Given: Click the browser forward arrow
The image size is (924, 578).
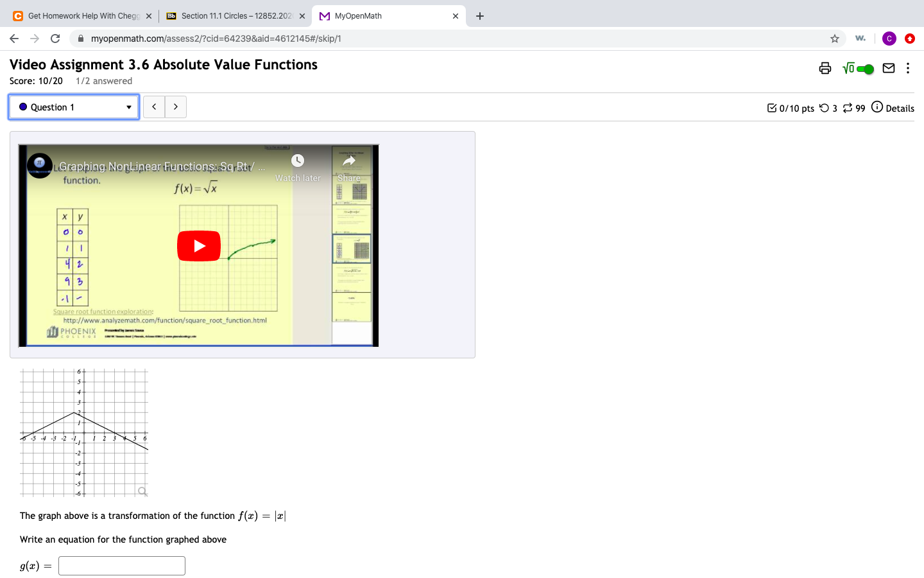Looking at the screenshot, I should pos(35,39).
